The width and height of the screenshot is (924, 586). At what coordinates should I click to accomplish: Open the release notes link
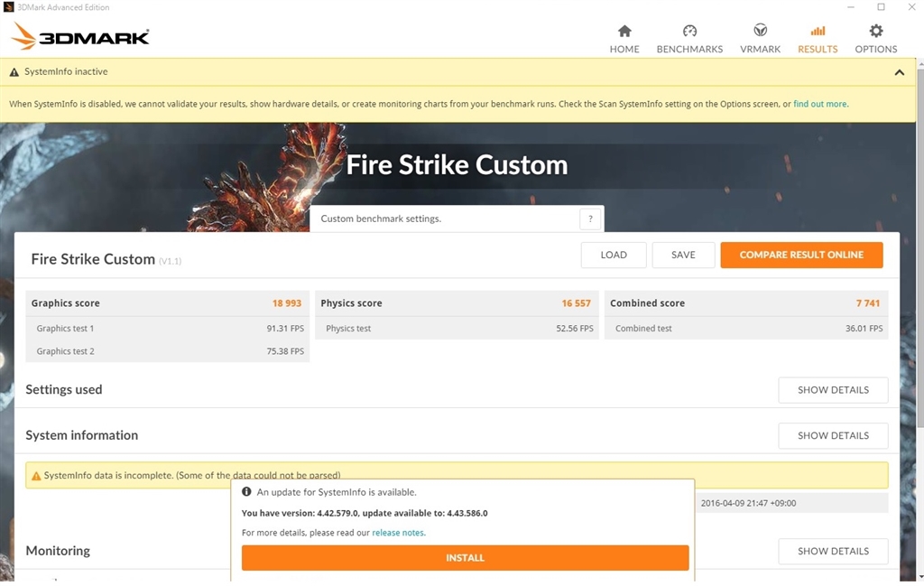(x=398, y=533)
